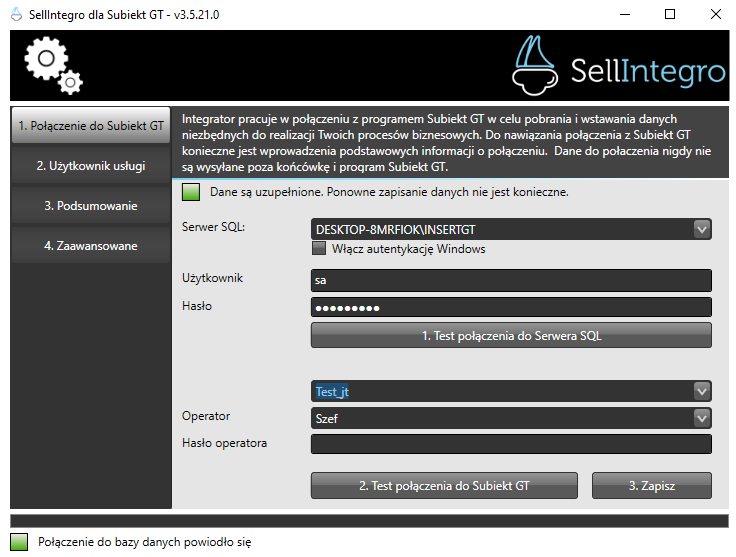736x557 pixels.
Task: Click the text 'Dane są uzupełnione. Ponowne zapisanie...'
Action: coord(389,192)
